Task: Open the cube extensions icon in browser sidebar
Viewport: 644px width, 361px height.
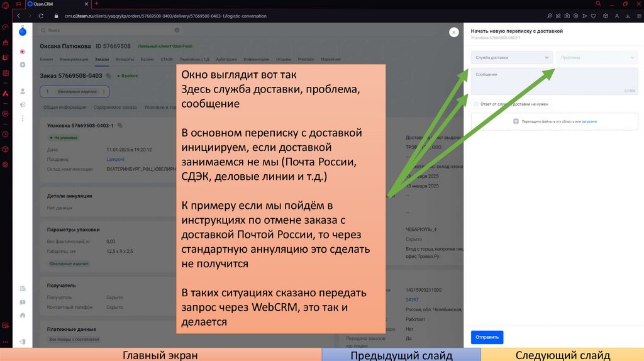Action: click(x=5, y=150)
